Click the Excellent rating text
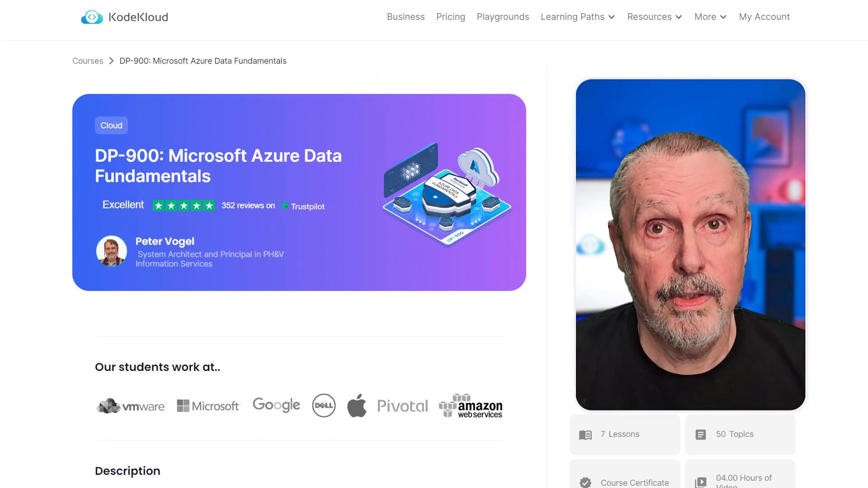Viewport: 868px width, 488px height. [123, 205]
